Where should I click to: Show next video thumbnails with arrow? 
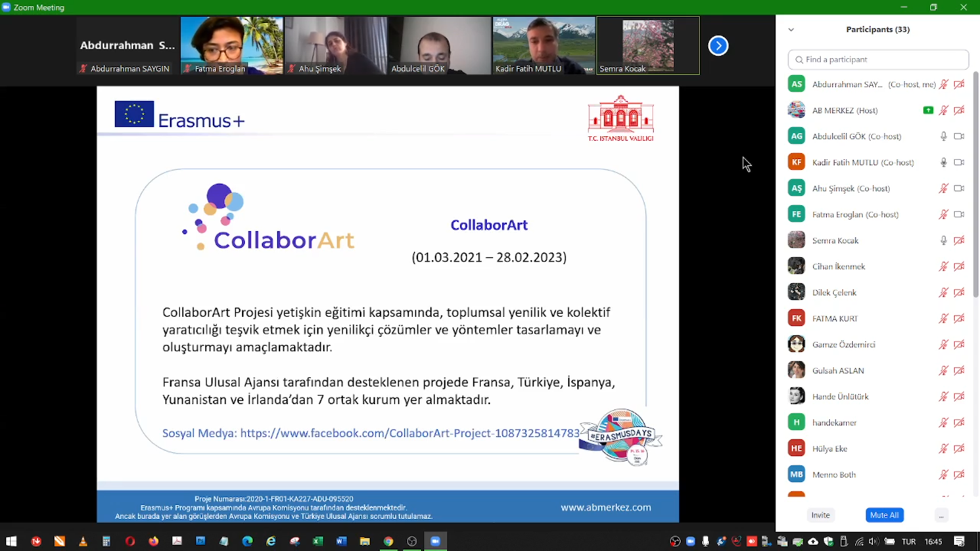coord(718,46)
